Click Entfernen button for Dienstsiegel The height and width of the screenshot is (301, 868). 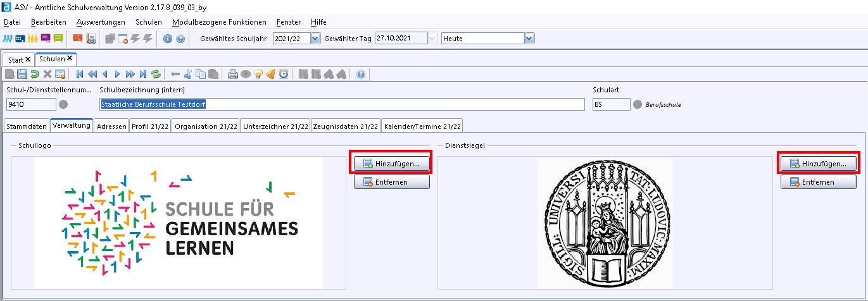tap(819, 182)
